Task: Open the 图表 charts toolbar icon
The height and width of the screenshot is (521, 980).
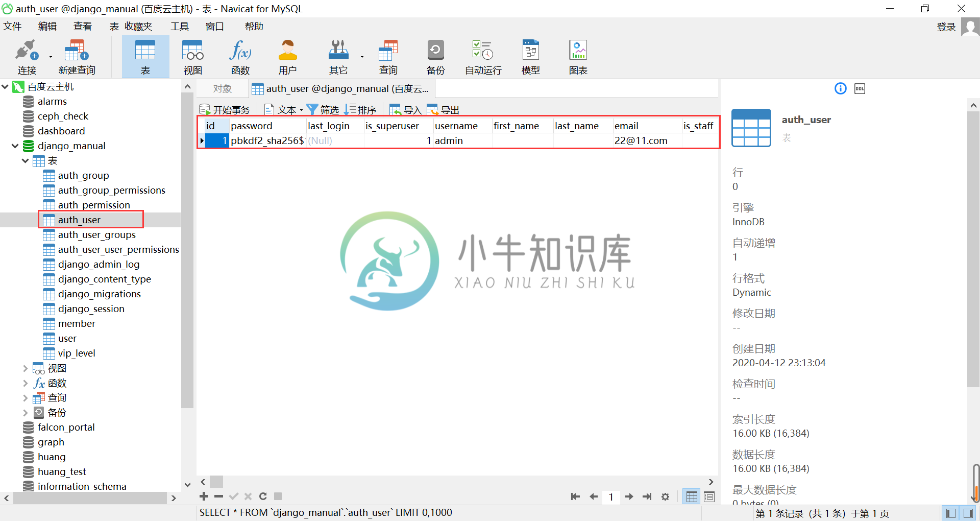Action: coord(578,56)
